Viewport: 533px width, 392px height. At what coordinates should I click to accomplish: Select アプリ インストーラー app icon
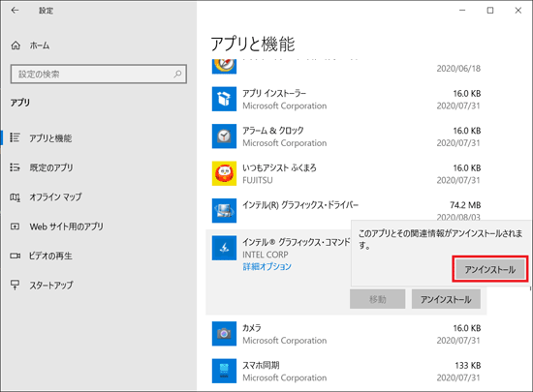(x=225, y=99)
